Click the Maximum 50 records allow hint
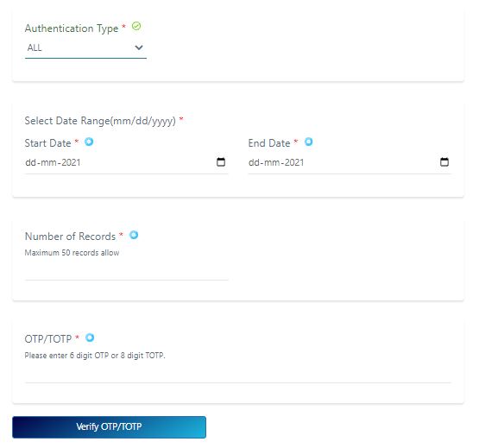Image resolution: width=479 pixels, height=448 pixels. pyautogui.click(x=72, y=253)
